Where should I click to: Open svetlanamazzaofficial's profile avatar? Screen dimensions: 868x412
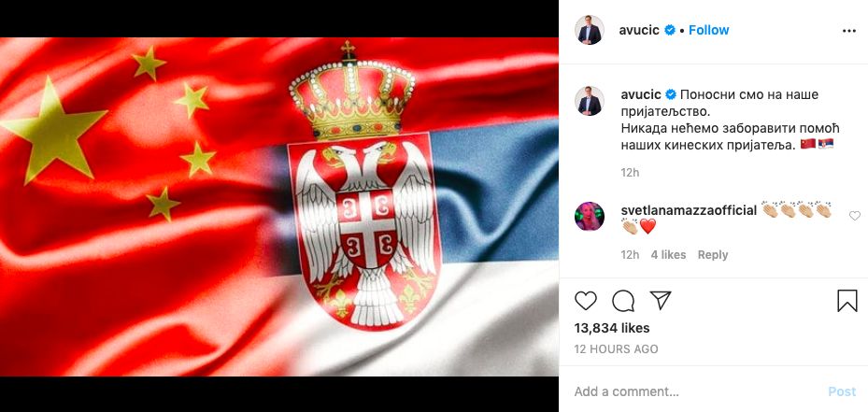589,216
